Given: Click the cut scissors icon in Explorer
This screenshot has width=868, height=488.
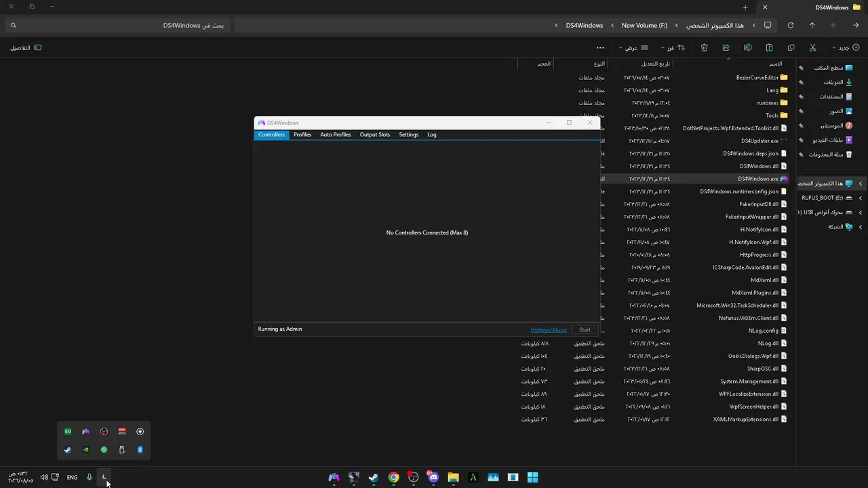Looking at the screenshot, I should point(812,47).
